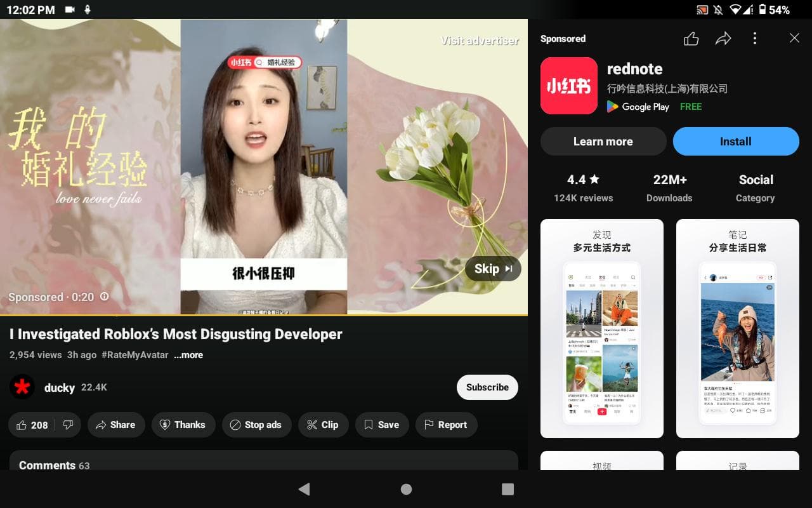Tap the ducky channel name

pyautogui.click(x=60, y=387)
